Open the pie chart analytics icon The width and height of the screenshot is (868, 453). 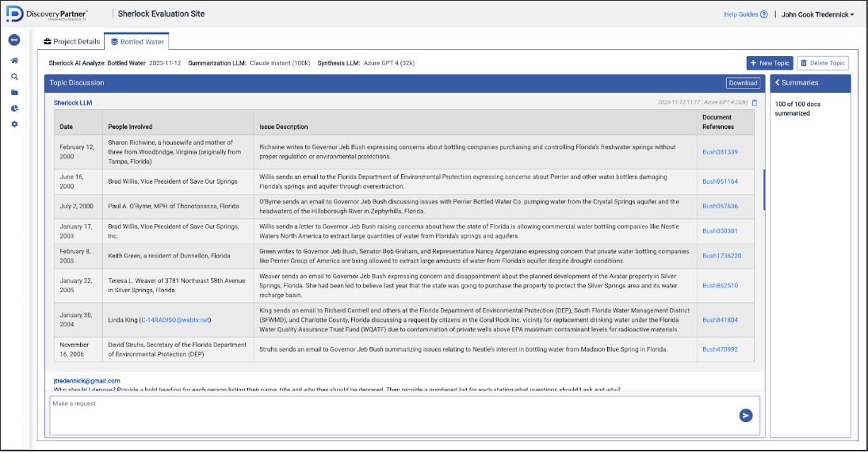click(x=14, y=108)
